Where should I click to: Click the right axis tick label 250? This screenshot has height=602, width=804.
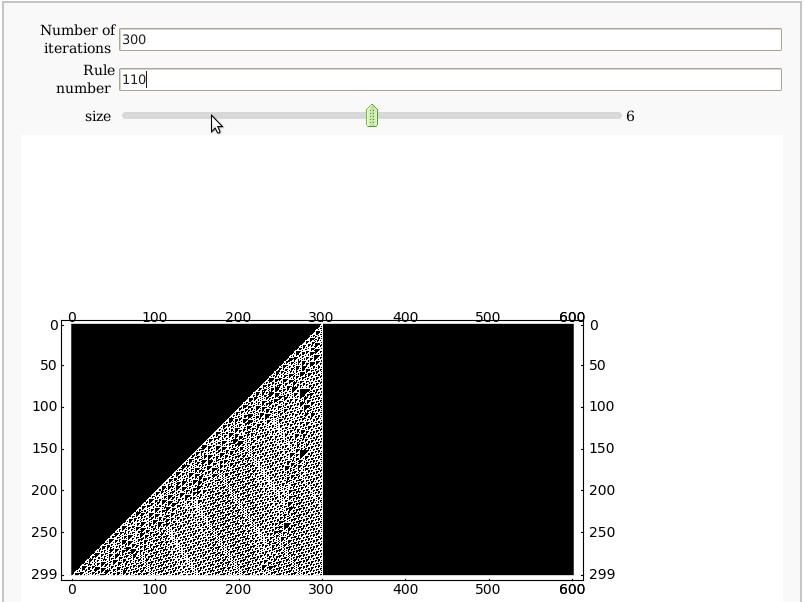[601, 532]
